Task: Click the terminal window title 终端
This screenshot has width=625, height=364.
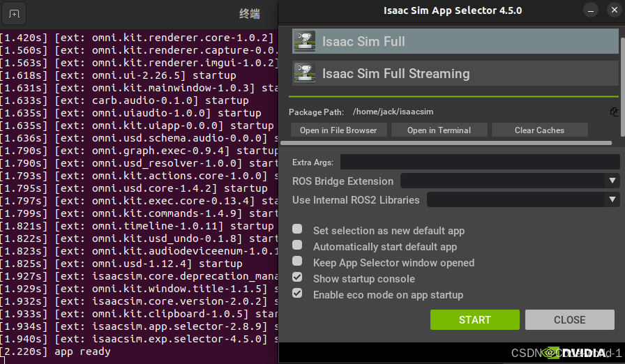Action: tap(250, 15)
